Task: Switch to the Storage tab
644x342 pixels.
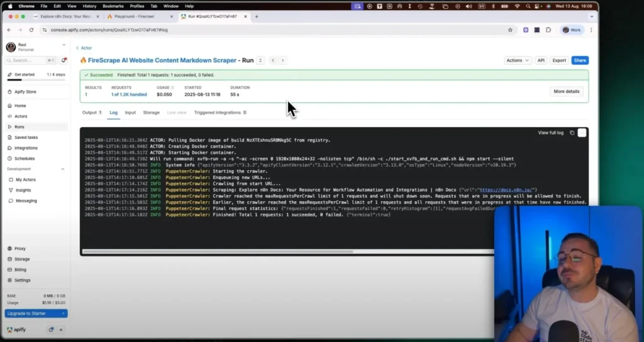Action: click(x=151, y=113)
